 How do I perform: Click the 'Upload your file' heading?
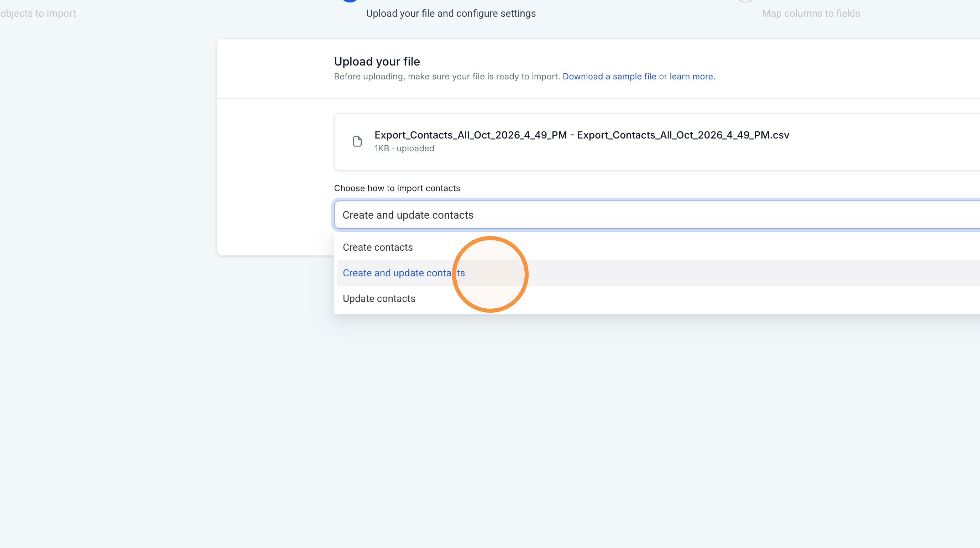377,62
